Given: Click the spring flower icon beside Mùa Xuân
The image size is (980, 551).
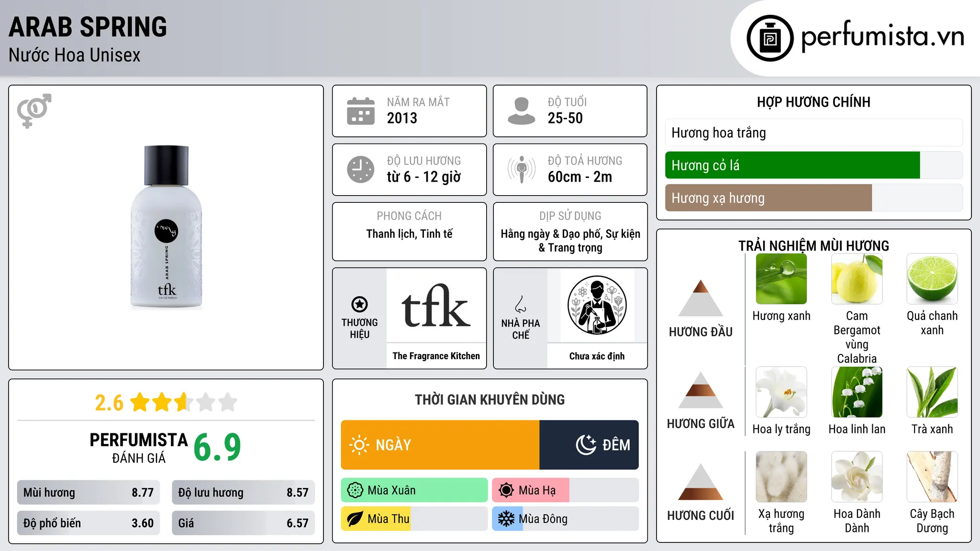Looking at the screenshot, I should (355, 490).
